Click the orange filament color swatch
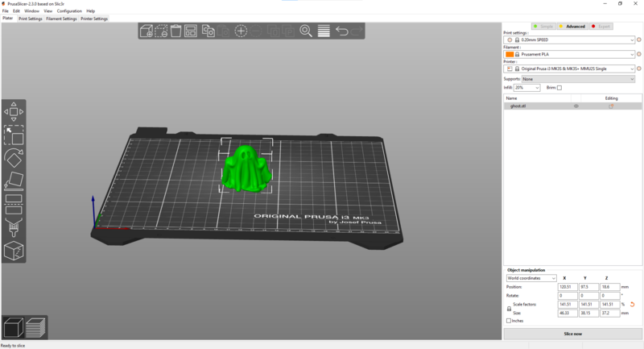Viewport: 644px width, 349px height. [510, 54]
